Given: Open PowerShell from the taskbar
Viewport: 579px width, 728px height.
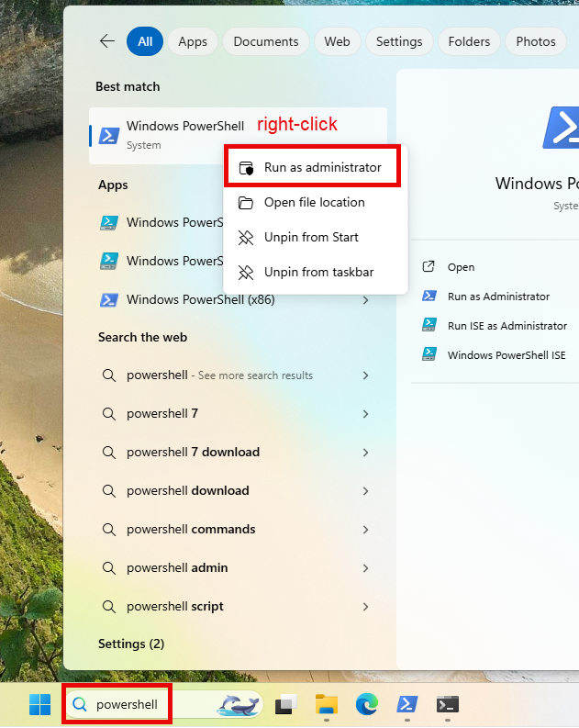Looking at the screenshot, I should [406, 704].
